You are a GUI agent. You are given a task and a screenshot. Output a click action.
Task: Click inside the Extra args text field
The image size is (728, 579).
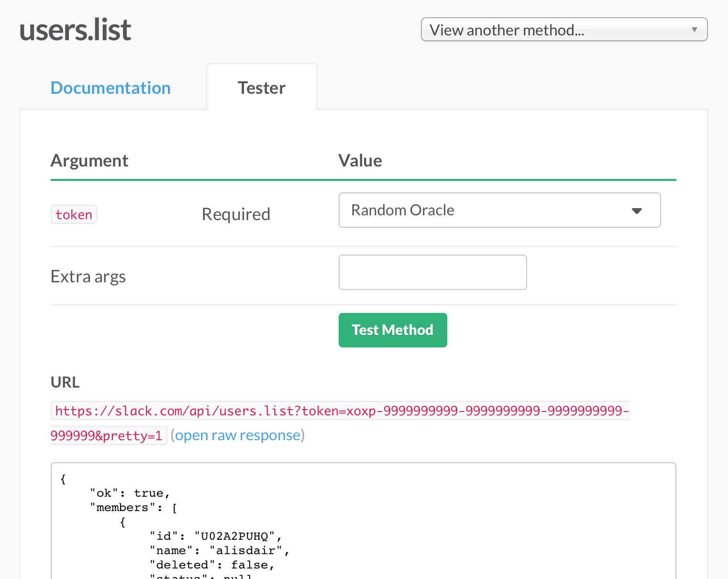(432, 272)
